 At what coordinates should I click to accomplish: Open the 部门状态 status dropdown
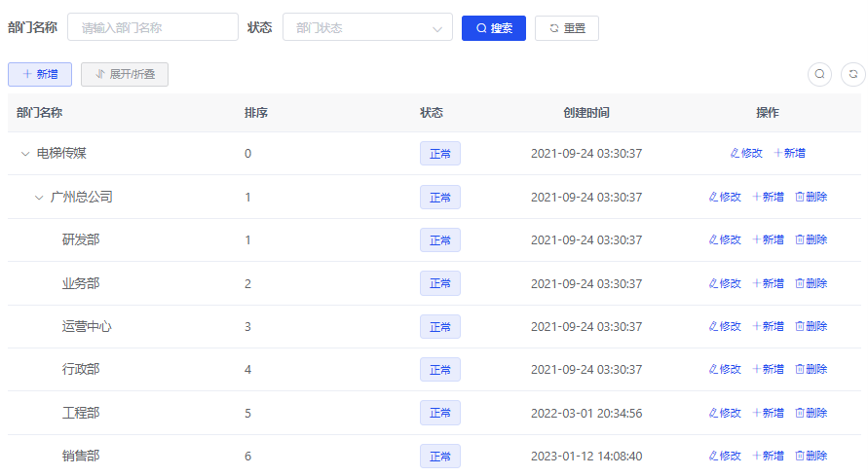367,28
